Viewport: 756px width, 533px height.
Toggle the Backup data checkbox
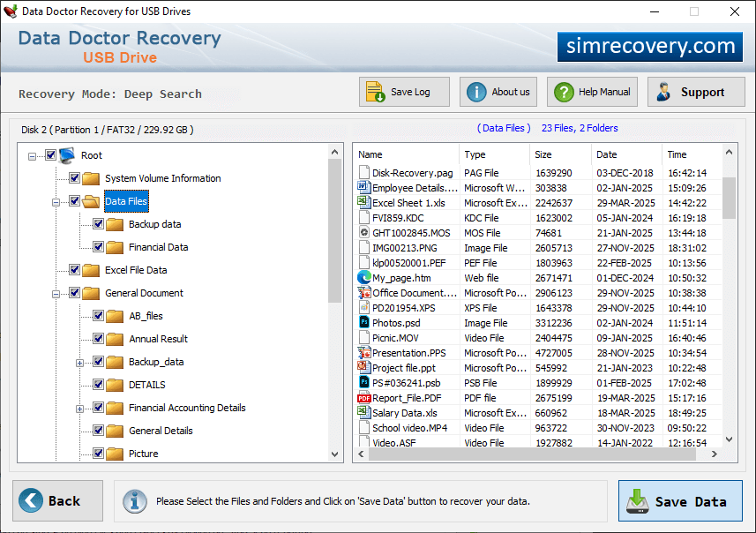click(x=98, y=223)
